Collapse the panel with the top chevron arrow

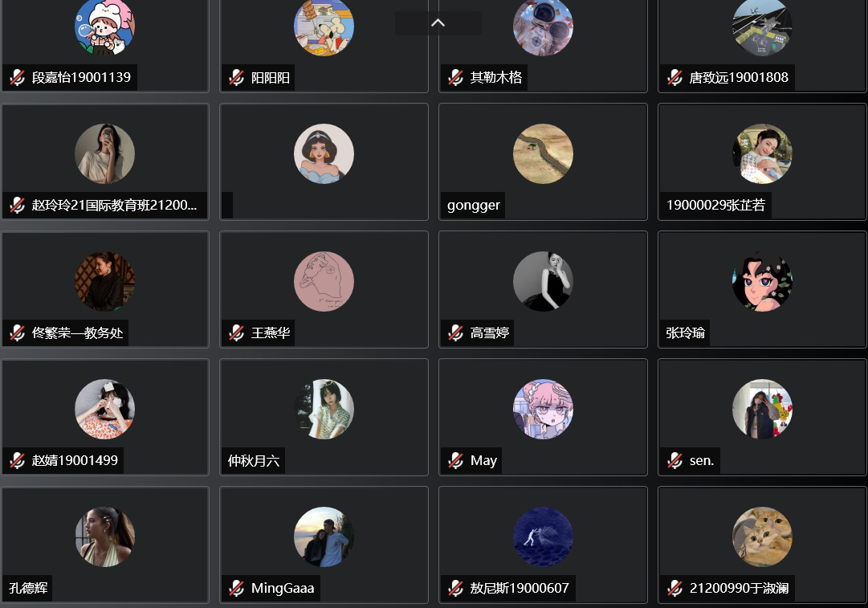pyautogui.click(x=438, y=22)
